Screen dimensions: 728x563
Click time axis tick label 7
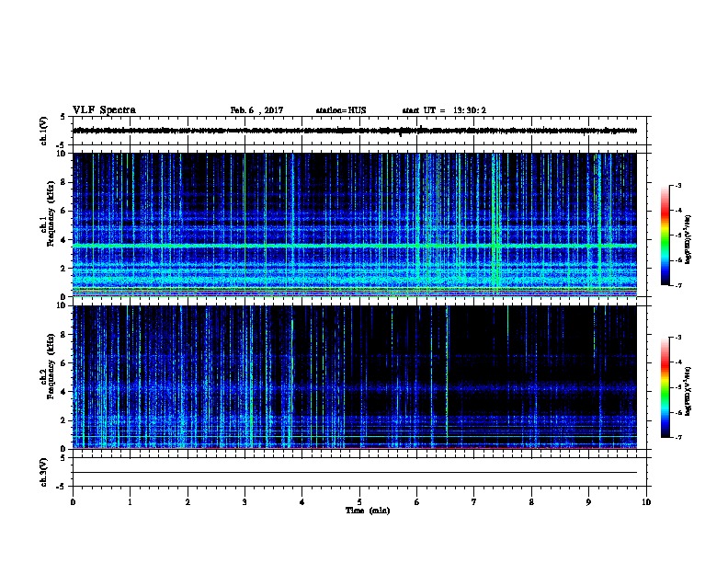click(474, 501)
